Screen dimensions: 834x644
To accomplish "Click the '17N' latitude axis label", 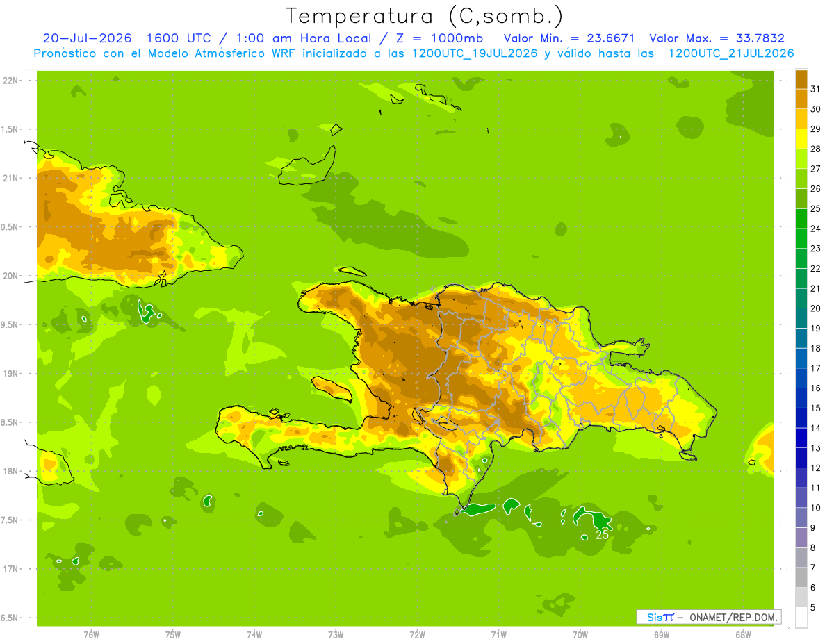I will coord(11,569).
